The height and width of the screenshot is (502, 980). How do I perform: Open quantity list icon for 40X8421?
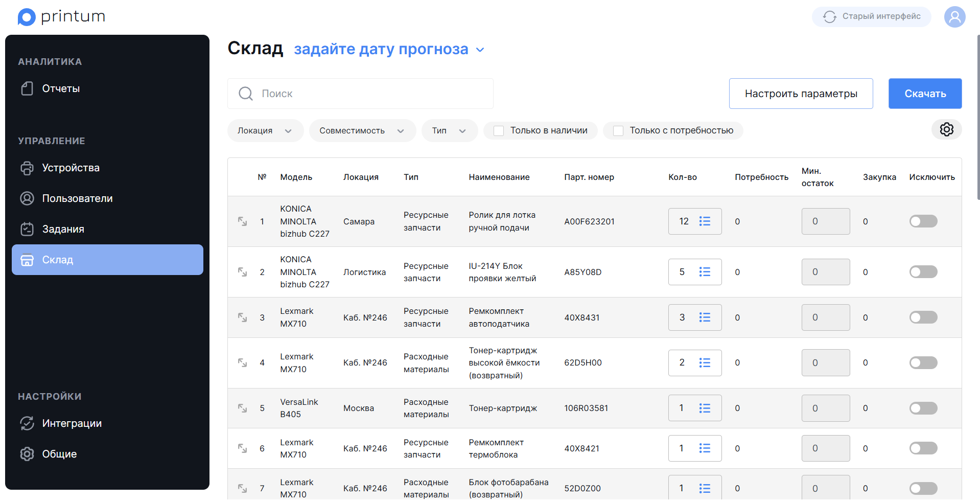tap(705, 448)
